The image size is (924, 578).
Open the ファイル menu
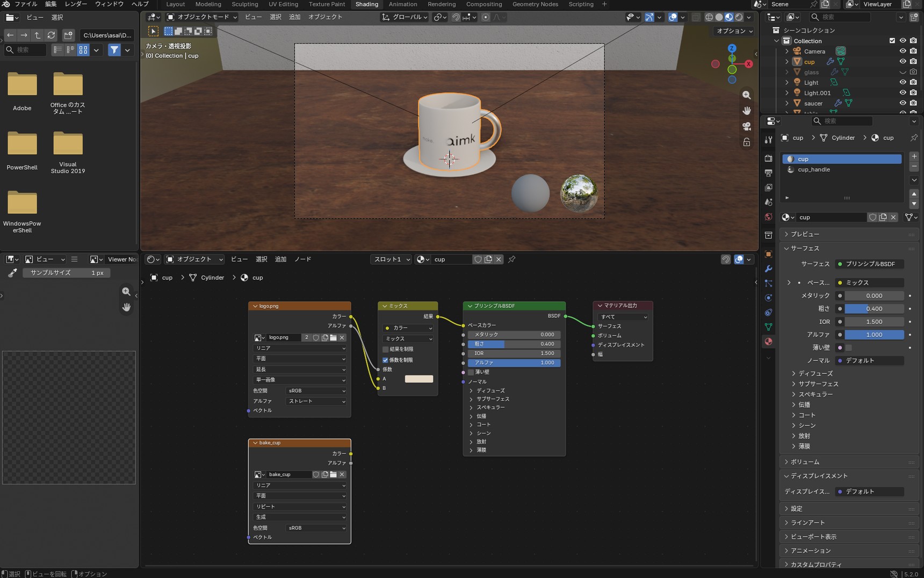pos(26,4)
